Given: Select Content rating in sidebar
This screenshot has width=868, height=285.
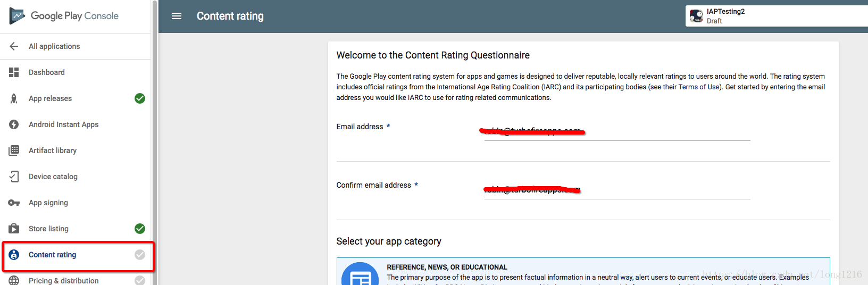Looking at the screenshot, I should click(x=52, y=255).
